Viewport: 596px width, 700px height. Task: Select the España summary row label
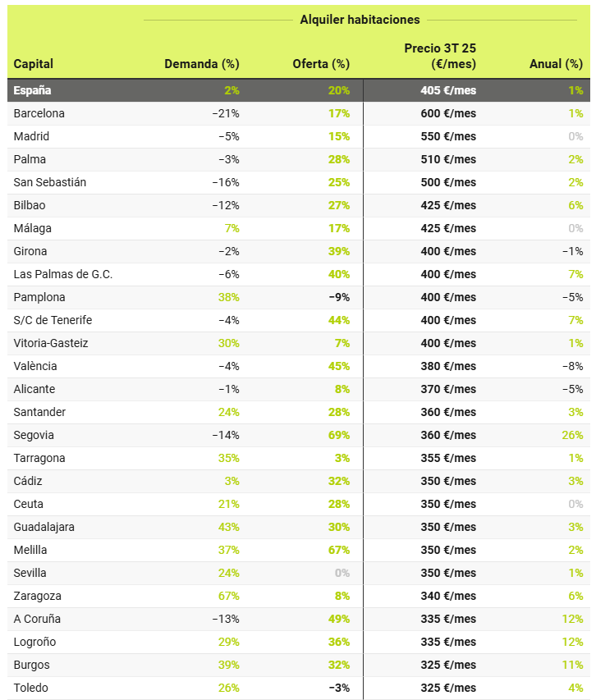32,90
